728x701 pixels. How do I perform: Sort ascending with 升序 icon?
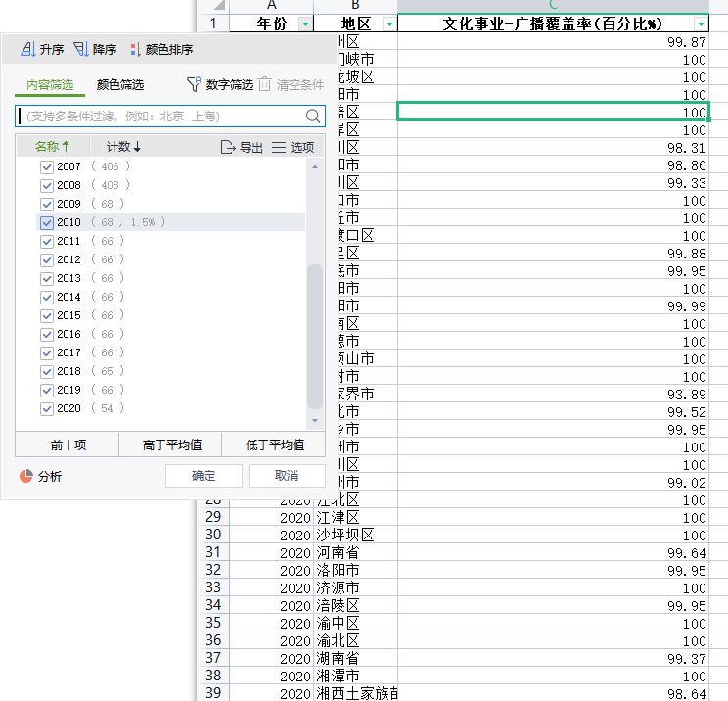click(27, 49)
